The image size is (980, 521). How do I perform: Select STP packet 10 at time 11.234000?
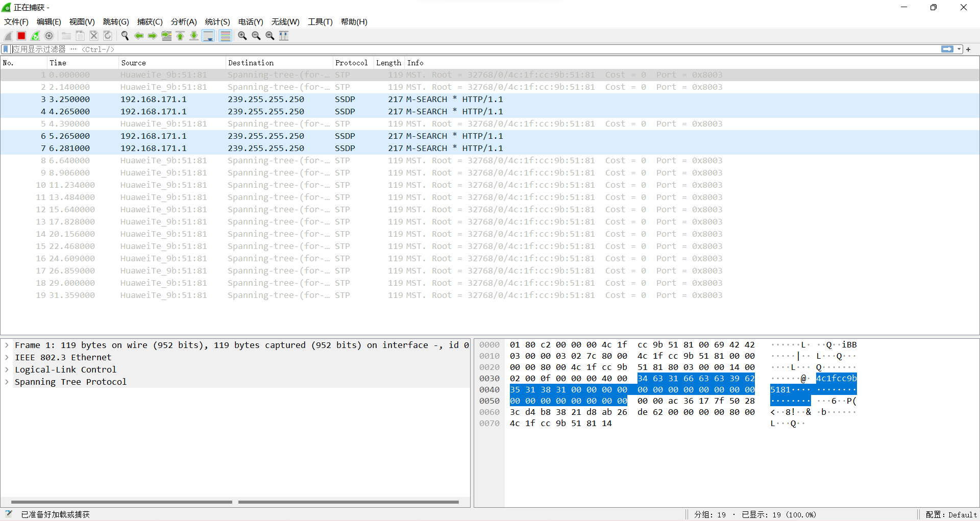pyautogui.click(x=489, y=185)
